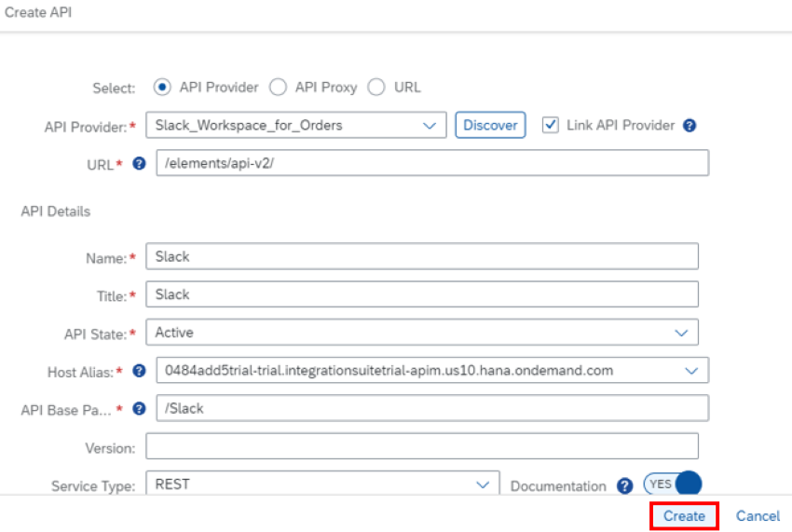Open help icon beside Host Alias label
Screen dimensions: 792x532
pyautogui.click(x=139, y=371)
